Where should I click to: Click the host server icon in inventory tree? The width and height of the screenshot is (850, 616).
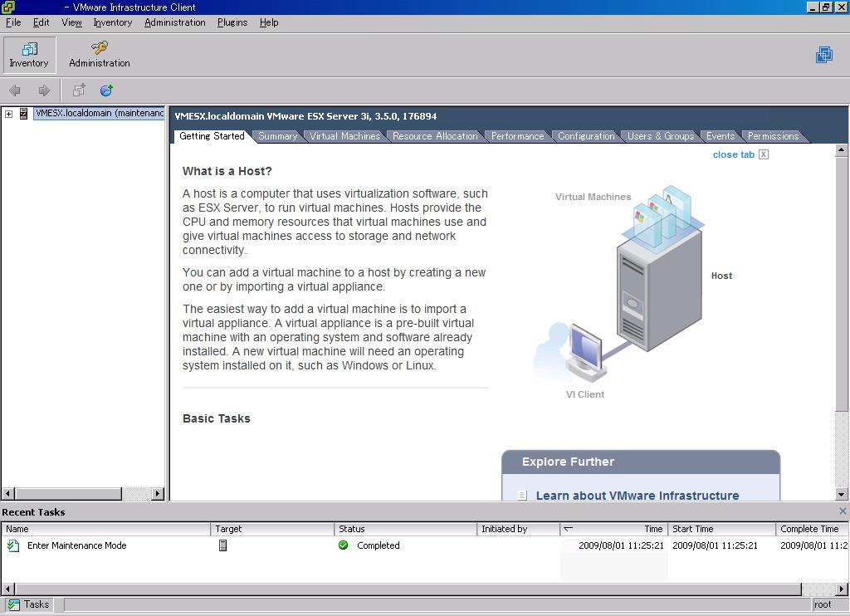tap(23, 114)
